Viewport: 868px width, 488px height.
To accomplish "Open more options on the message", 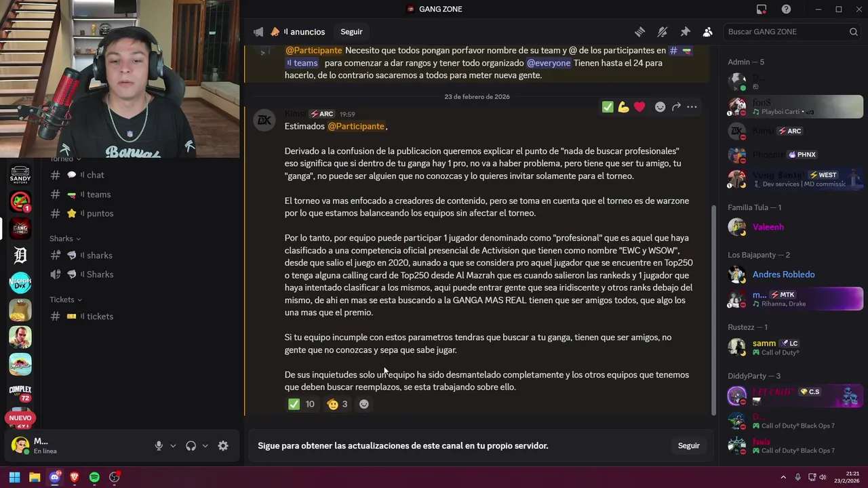I will [692, 107].
